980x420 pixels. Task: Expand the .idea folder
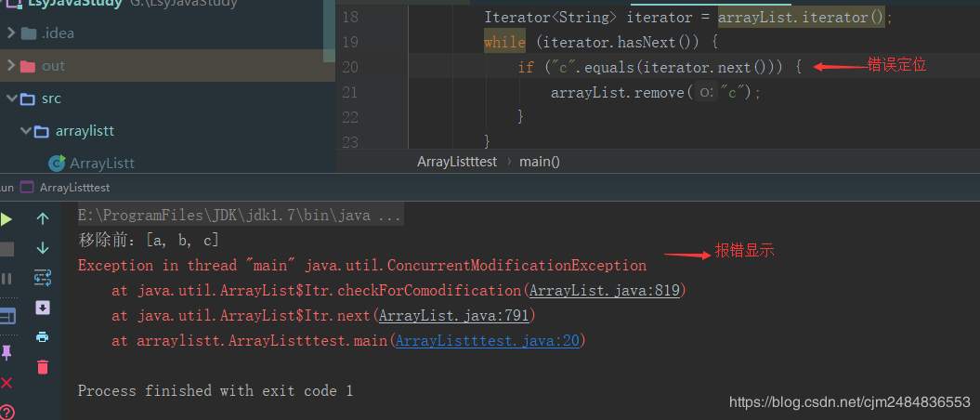pyautogui.click(x=10, y=33)
